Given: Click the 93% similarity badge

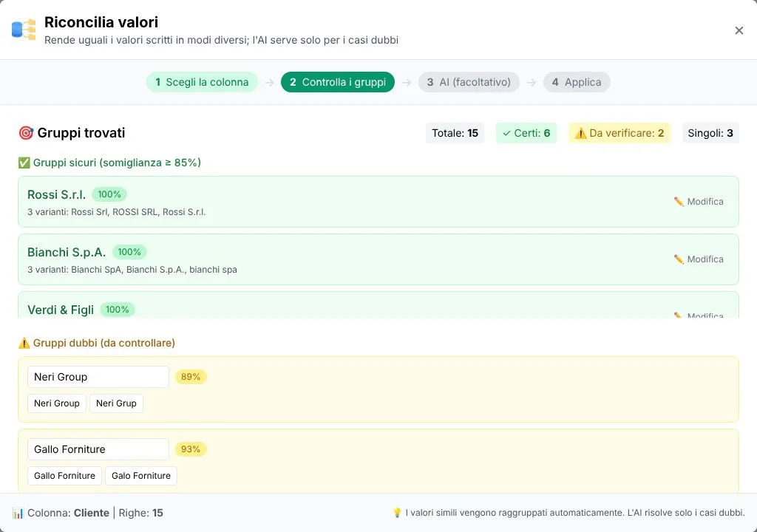Looking at the screenshot, I should (x=191, y=449).
